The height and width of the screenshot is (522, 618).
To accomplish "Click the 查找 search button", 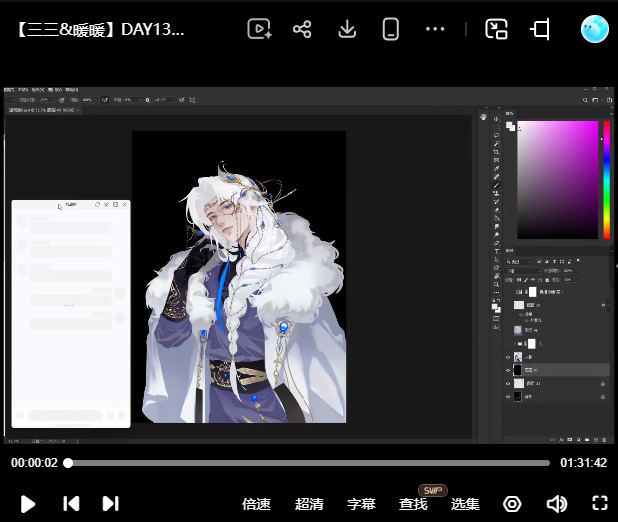I will (413, 504).
